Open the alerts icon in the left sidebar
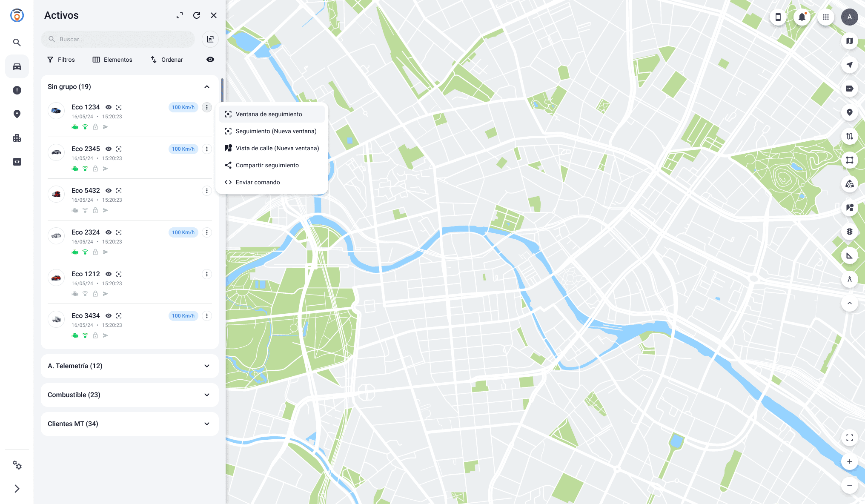Image resolution: width=865 pixels, height=504 pixels. pos(17,90)
